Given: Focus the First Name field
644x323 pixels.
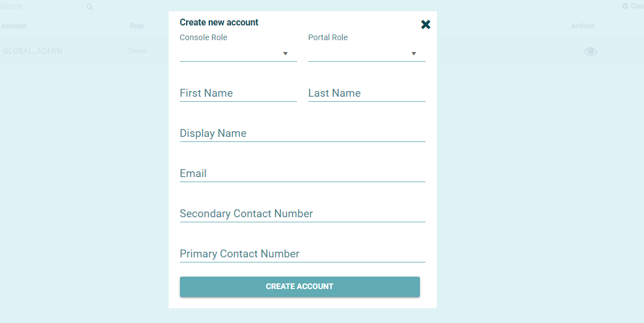Looking at the screenshot, I should tap(238, 93).
